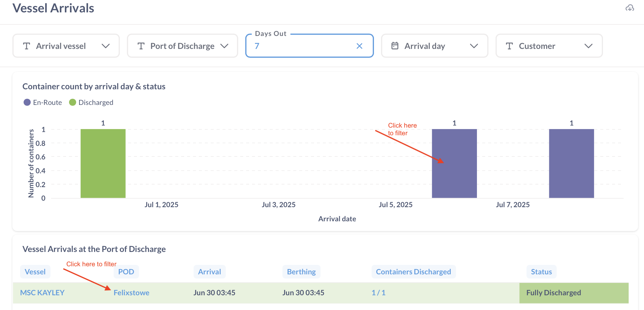Click the text icon in Port of Discharge filter
The height and width of the screenshot is (310, 644).
(x=141, y=46)
